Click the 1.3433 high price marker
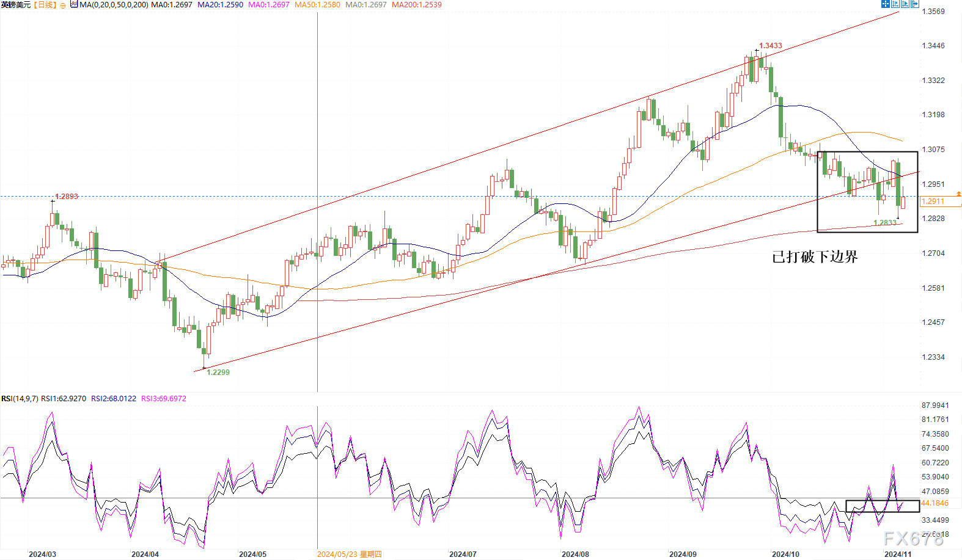The height and width of the screenshot is (560, 962). pos(770,46)
